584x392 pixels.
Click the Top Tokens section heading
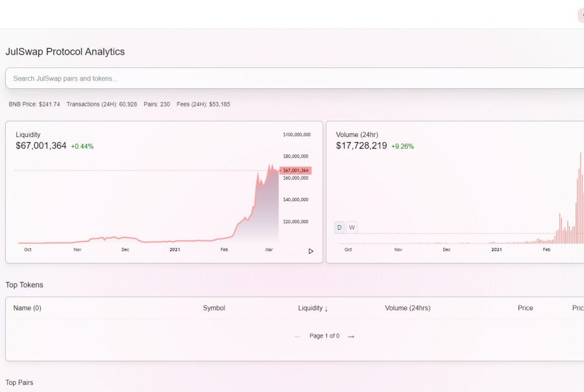[24, 285]
